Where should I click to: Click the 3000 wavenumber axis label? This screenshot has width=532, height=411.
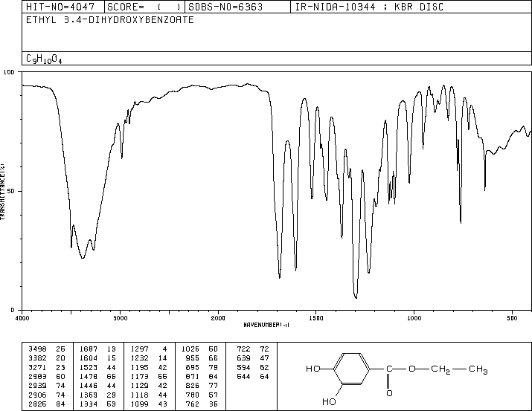click(x=120, y=318)
